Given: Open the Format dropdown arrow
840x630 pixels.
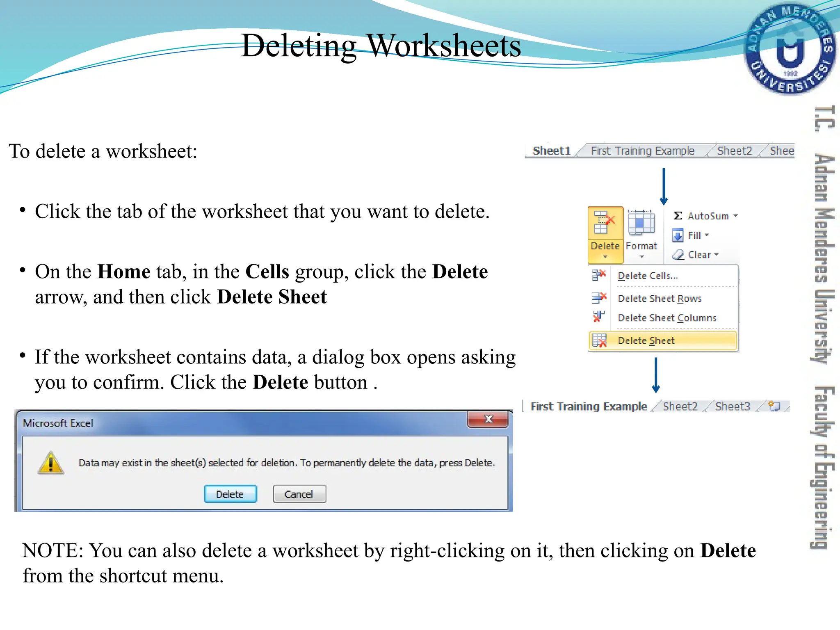Looking at the screenshot, I should 642,257.
